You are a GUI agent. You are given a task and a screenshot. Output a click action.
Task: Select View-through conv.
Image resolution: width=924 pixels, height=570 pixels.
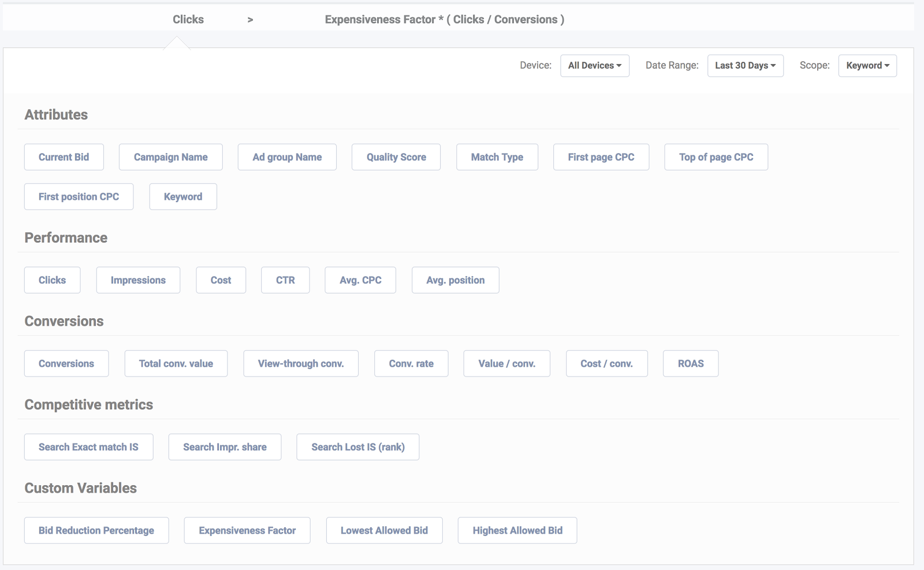coord(301,364)
